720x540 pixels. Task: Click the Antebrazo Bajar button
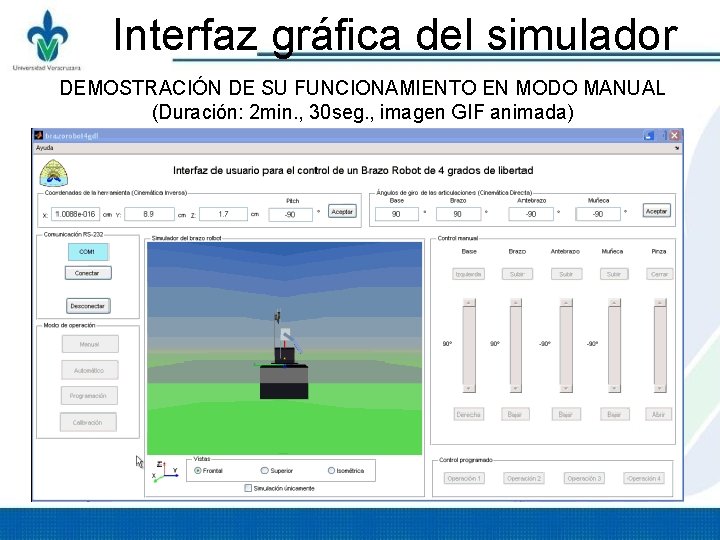[566, 414]
